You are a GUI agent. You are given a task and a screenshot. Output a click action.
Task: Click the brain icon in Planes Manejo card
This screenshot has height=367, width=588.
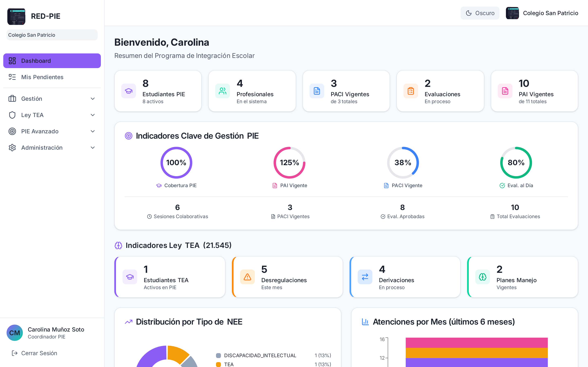(x=483, y=277)
